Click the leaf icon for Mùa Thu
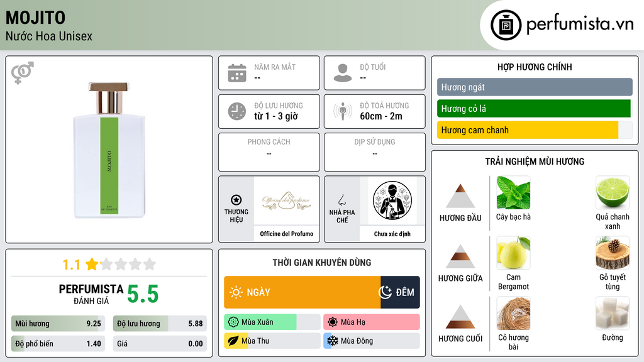 [233, 341]
